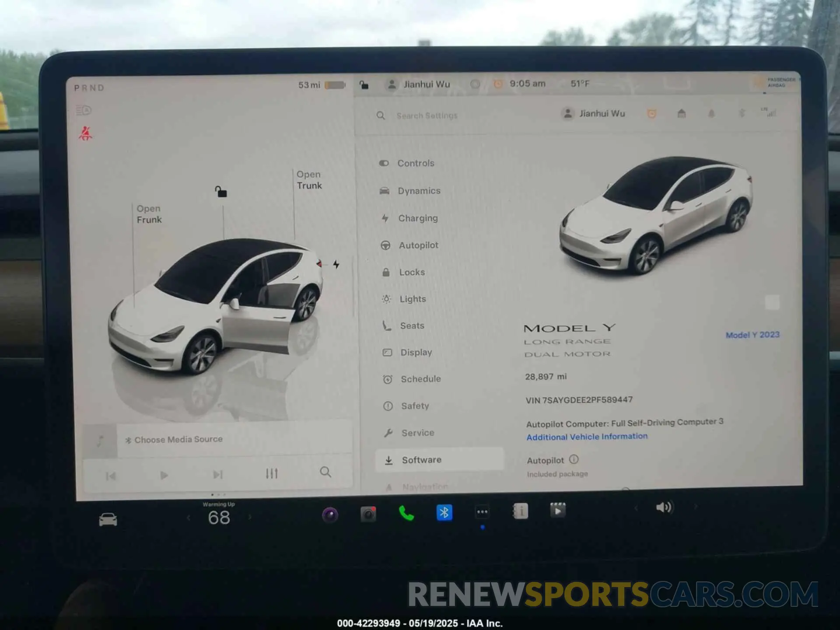Tap the Autopilot info circle icon
The image size is (840, 630).
coord(574,459)
